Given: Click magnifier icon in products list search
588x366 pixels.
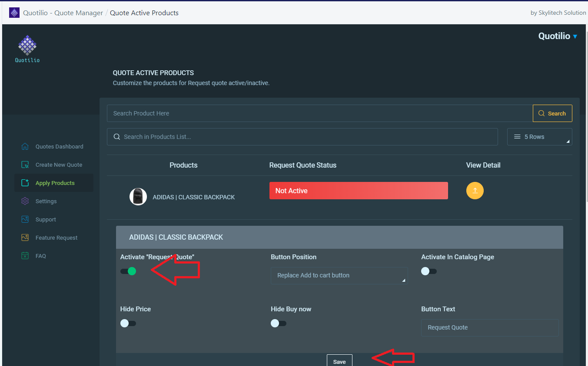Looking at the screenshot, I should point(117,137).
